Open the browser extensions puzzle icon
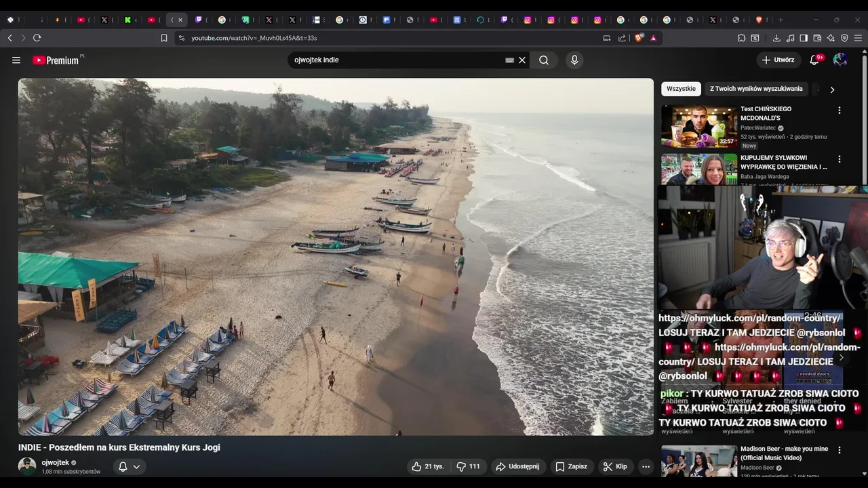Viewport: 868px width, 488px height. [741, 38]
